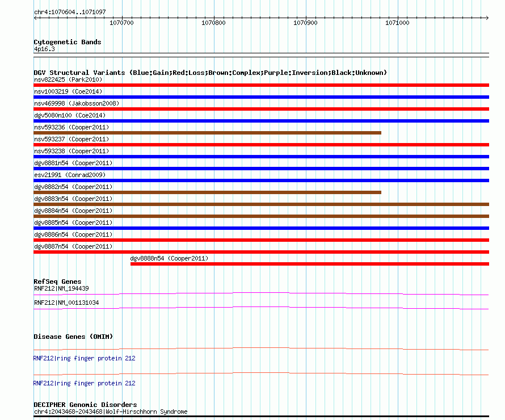Click the dgv8883n54 (Cooper2011) label
505x420 pixels.
pos(73,199)
